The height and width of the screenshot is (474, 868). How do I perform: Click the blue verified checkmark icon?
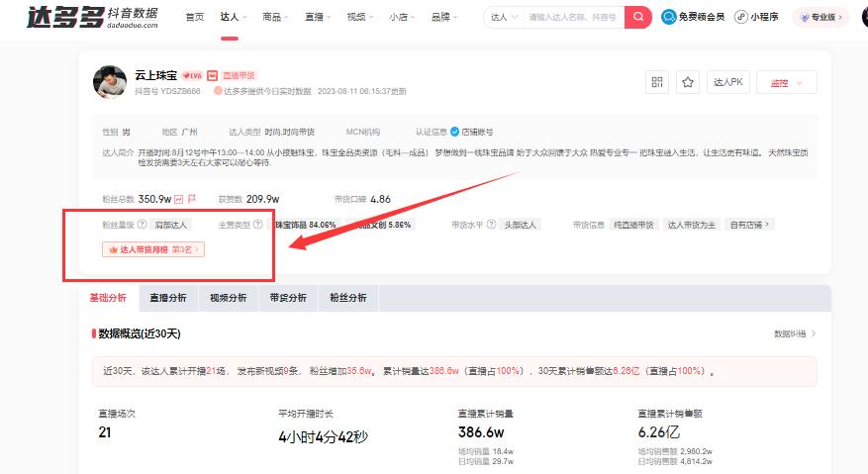point(454,132)
